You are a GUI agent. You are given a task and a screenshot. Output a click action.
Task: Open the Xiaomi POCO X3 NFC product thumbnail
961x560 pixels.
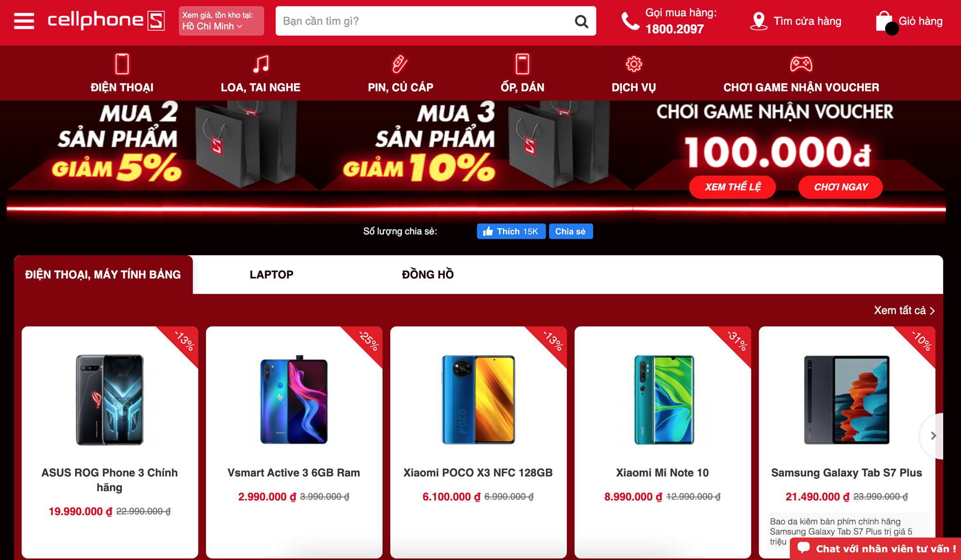pos(478,400)
